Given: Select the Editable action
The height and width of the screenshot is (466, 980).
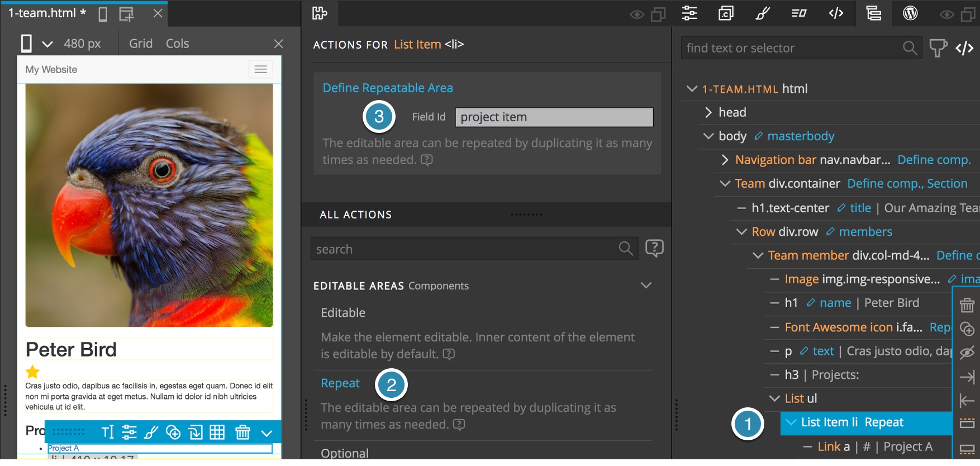Looking at the screenshot, I should tap(343, 313).
